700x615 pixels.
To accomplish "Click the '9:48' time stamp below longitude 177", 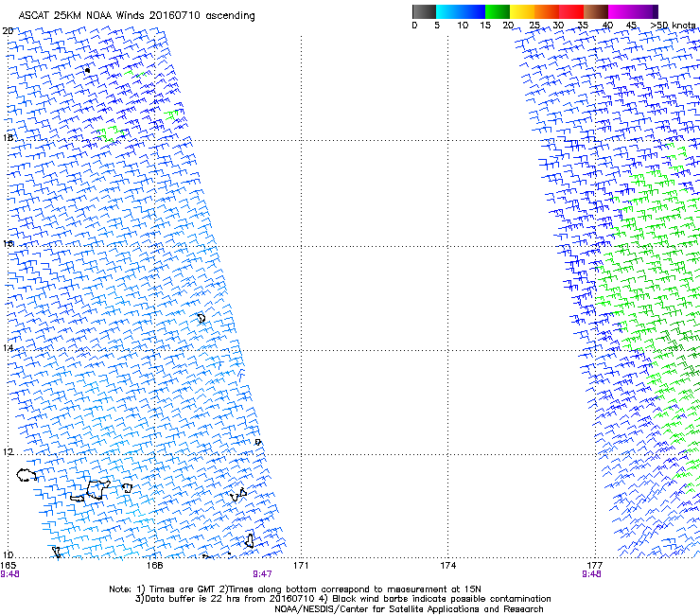I will click(x=592, y=574).
